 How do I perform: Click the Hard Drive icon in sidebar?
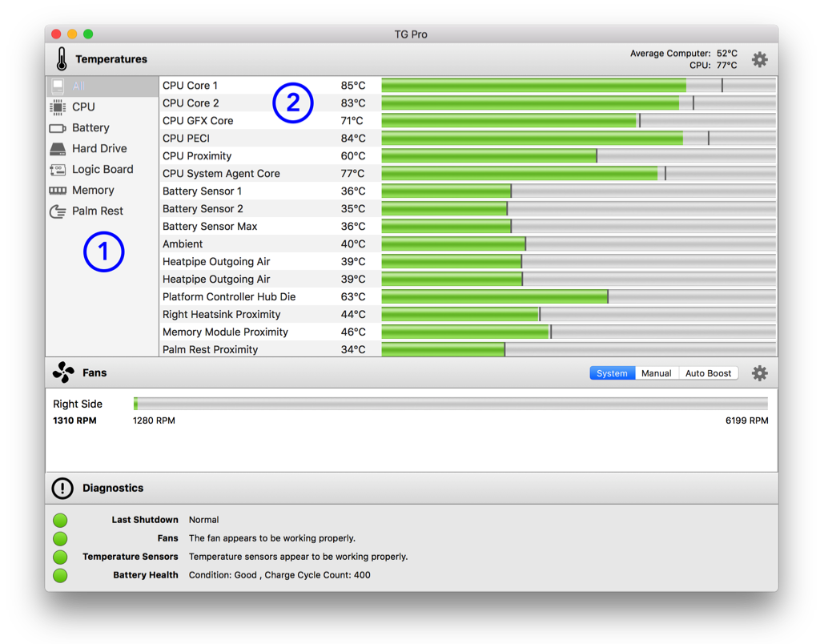point(58,148)
